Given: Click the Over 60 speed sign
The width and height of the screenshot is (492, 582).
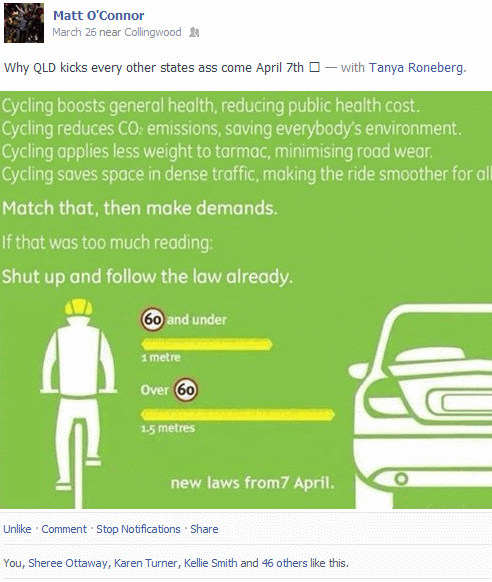Looking at the screenshot, I should [x=186, y=389].
